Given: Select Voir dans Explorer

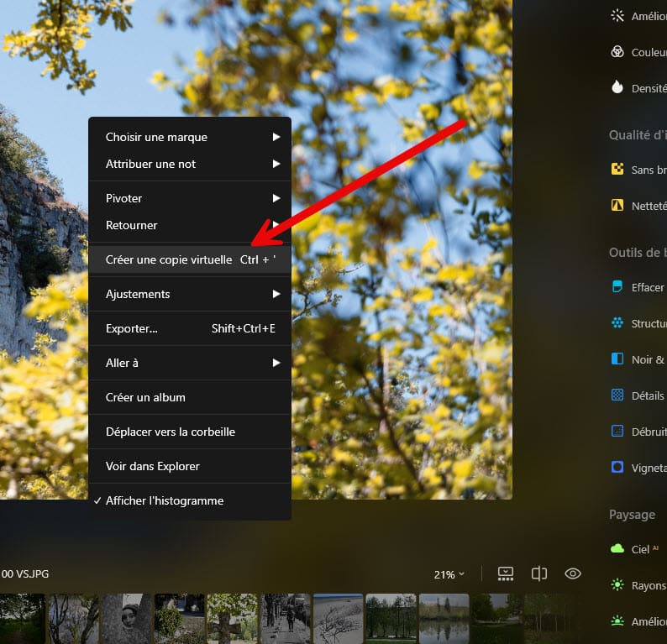Looking at the screenshot, I should [x=190, y=466].
